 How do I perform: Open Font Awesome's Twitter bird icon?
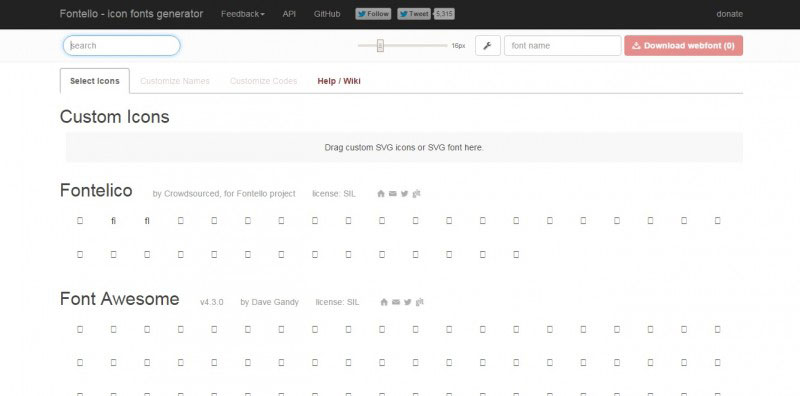click(408, 302)
